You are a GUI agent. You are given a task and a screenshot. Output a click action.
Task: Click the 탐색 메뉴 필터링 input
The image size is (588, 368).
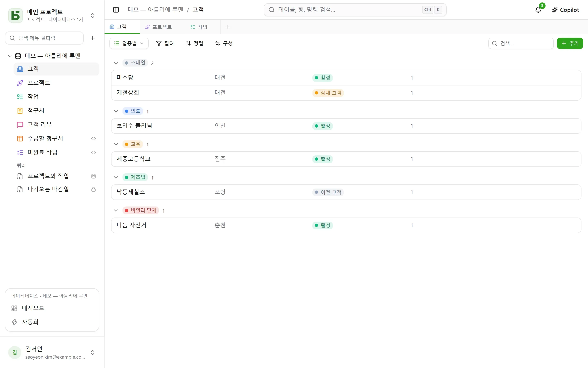[44, 38]
